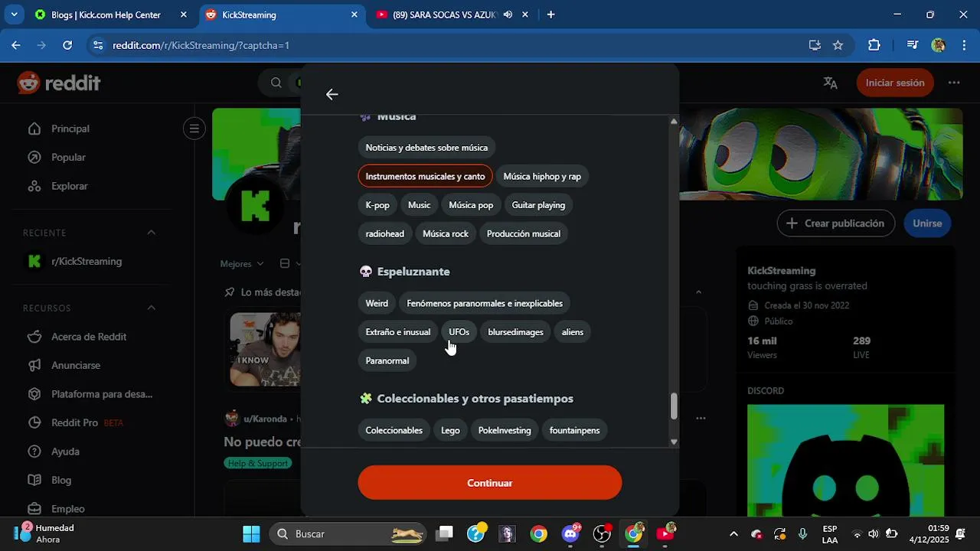This screenshot has width=980, height=551.
Task: Open Chrome extensions puzzle icon
Action: pos(874,45)
